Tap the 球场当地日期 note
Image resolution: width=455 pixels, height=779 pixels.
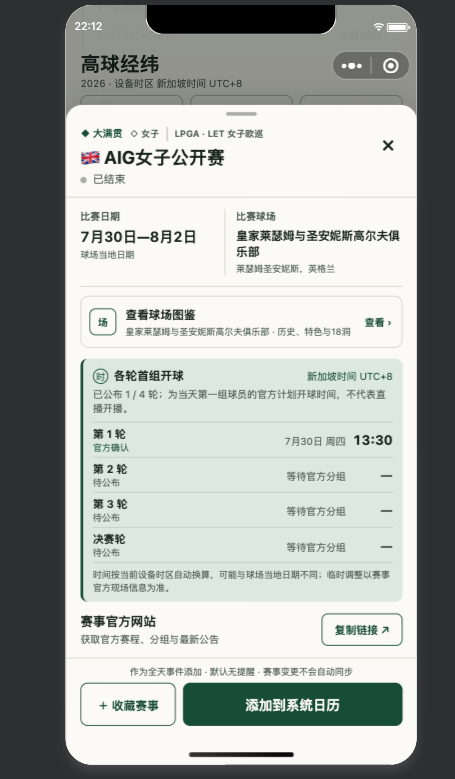click(x=107, y=255)
